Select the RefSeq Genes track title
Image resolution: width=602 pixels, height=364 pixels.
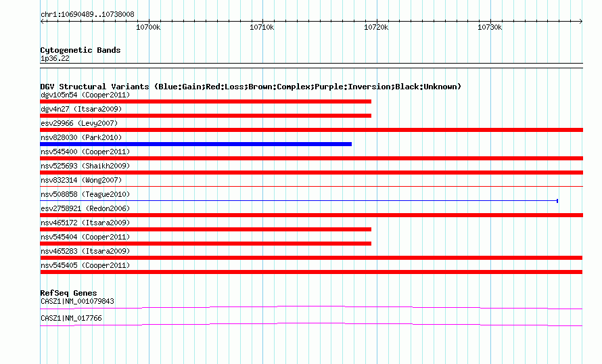pos(69,293)
